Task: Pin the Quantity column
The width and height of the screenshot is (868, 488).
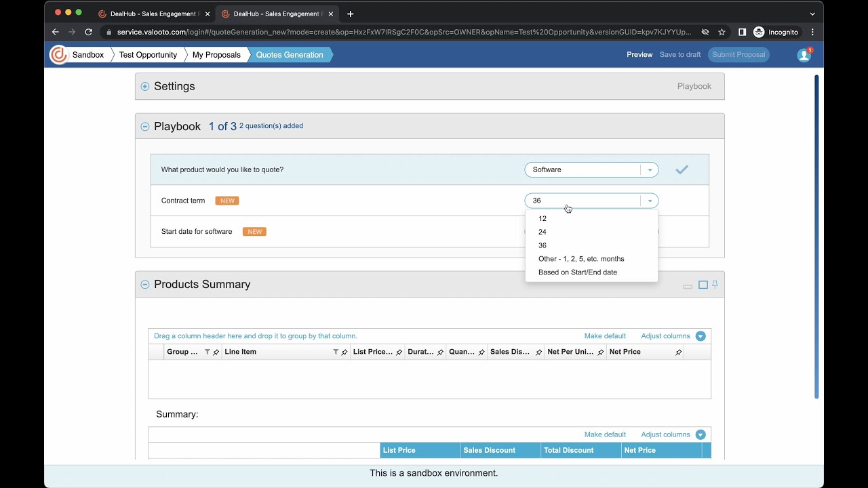Action: tap(482, 352)
